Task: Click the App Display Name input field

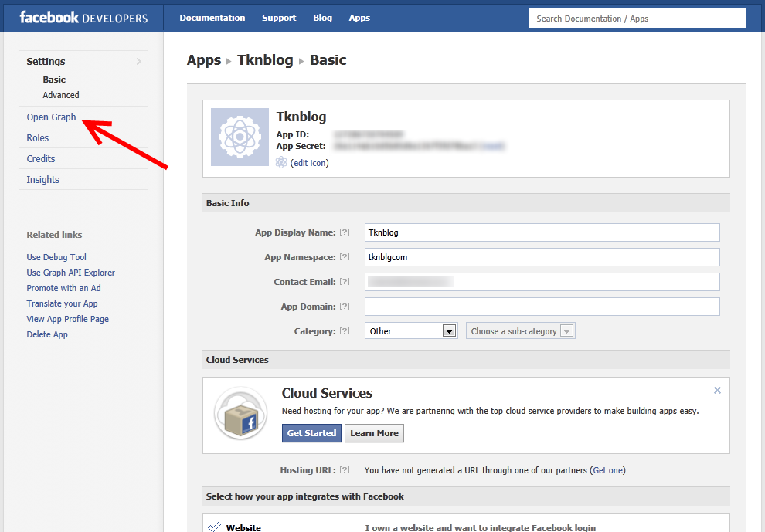Action: (x=542, y=232)
